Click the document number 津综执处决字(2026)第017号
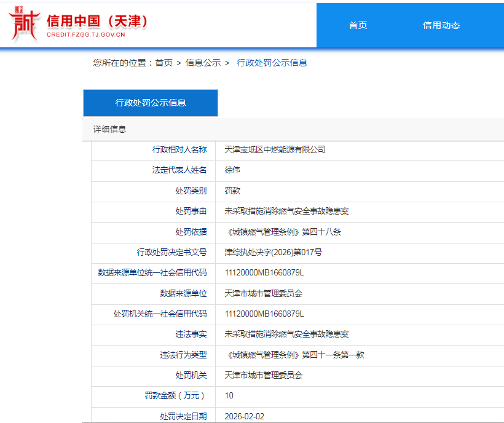 tap(273, 252)
